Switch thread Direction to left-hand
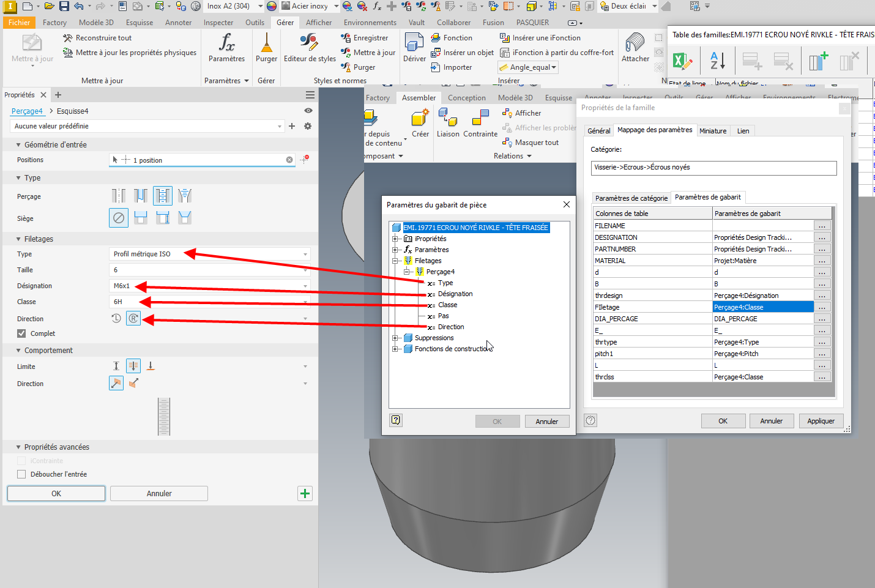This screenshot has width=875, height=588. tap(116, 318)
